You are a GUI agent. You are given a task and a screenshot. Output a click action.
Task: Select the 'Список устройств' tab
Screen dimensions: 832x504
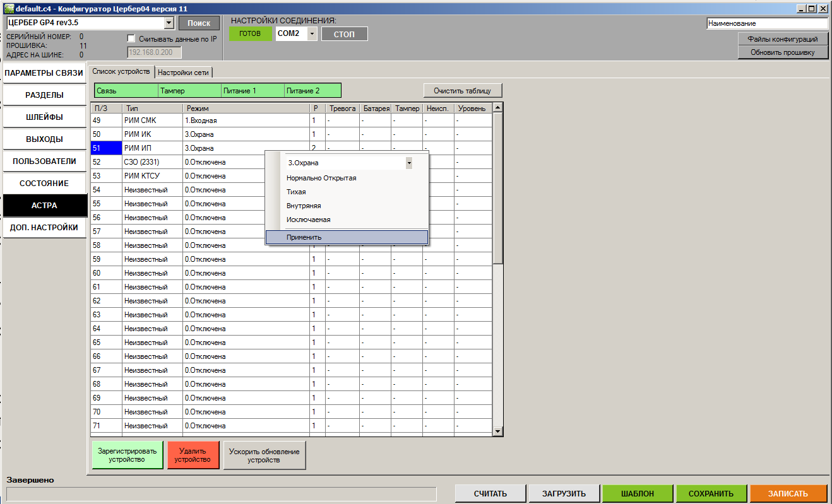[121, 72]
